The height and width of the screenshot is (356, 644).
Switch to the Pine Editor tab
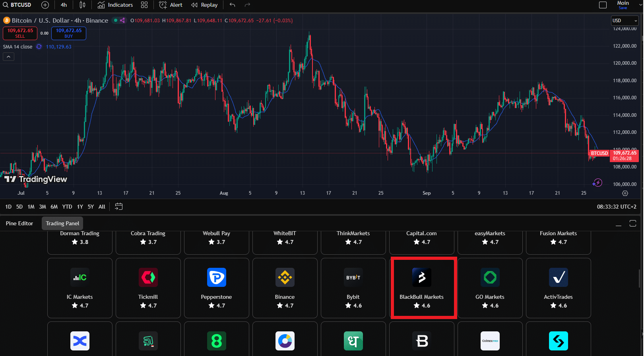point(19,223)
